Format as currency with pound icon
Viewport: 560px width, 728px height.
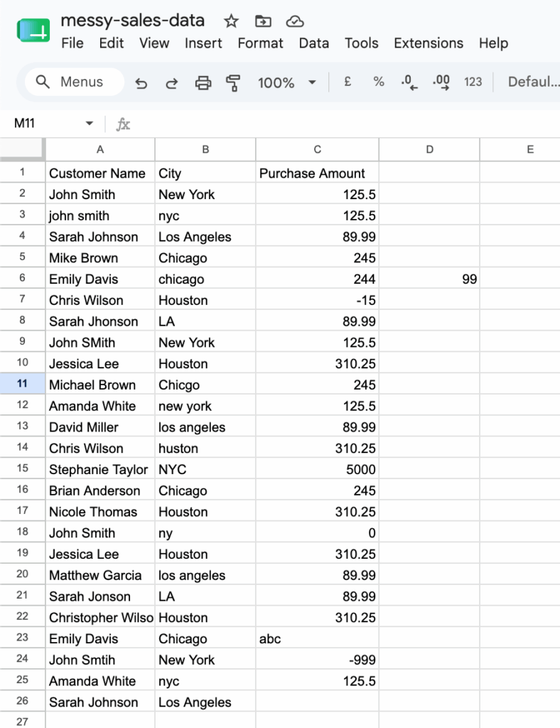[x=347, y=82]
